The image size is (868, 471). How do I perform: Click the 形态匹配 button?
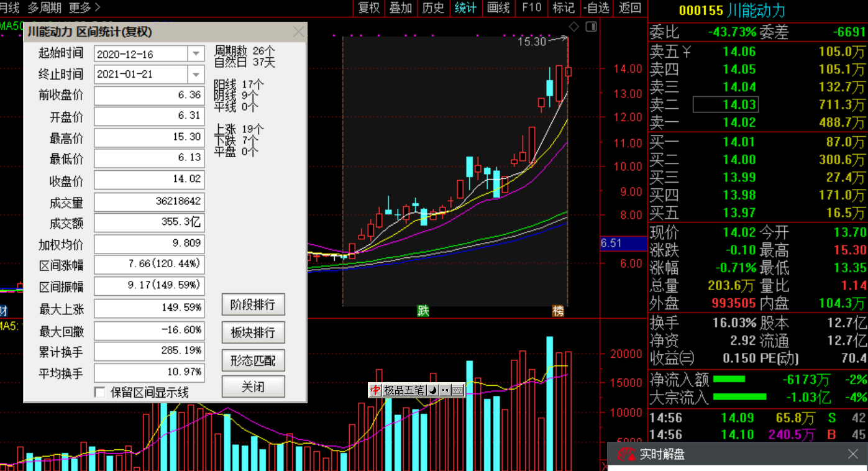coord(253,360)
